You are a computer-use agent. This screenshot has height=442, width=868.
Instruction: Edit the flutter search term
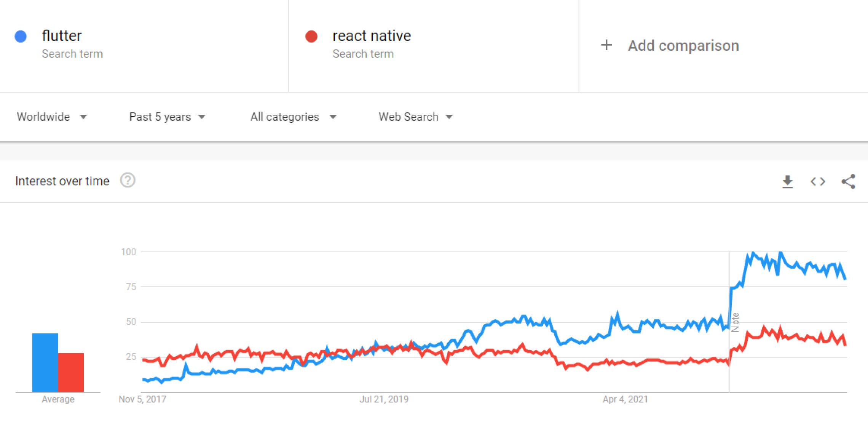62,36
